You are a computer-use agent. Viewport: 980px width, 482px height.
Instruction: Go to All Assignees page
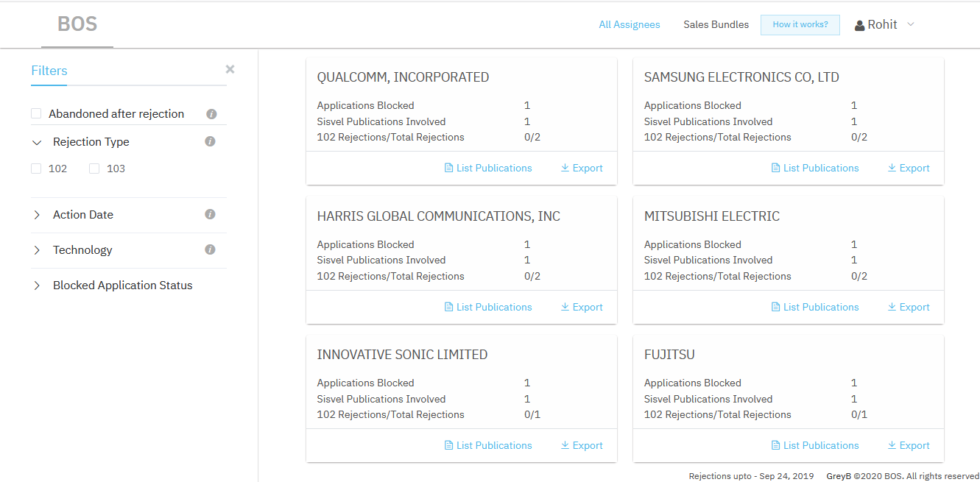coord(630,24)
